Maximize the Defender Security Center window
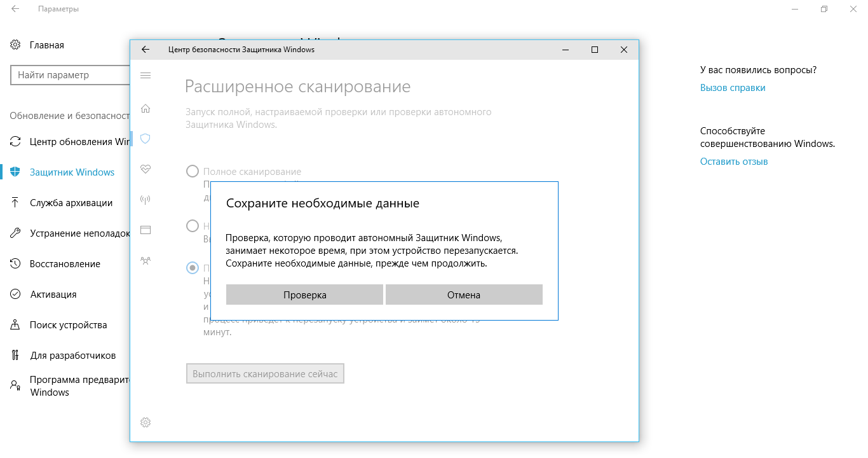This screenshot has width=868, height=458. [x=595, y=50]
